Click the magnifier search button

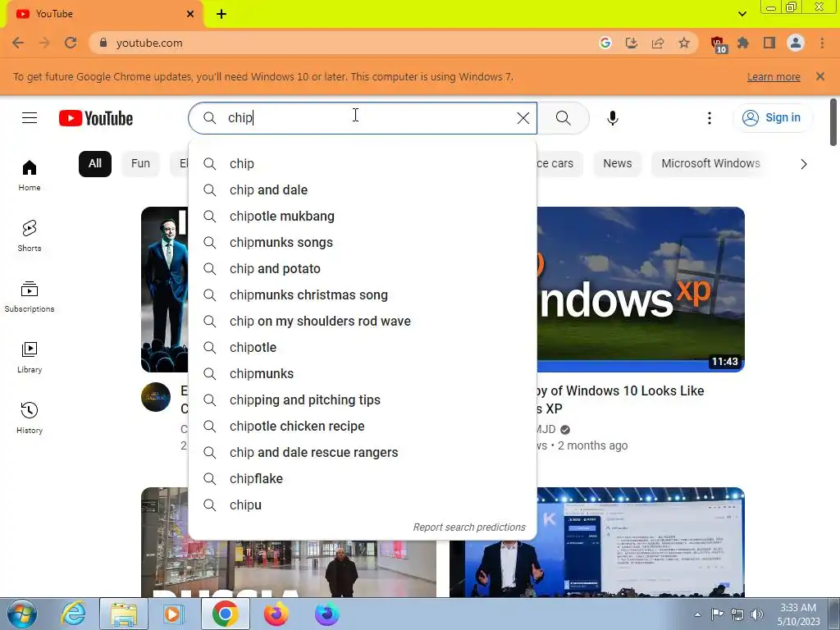point(563,118)
